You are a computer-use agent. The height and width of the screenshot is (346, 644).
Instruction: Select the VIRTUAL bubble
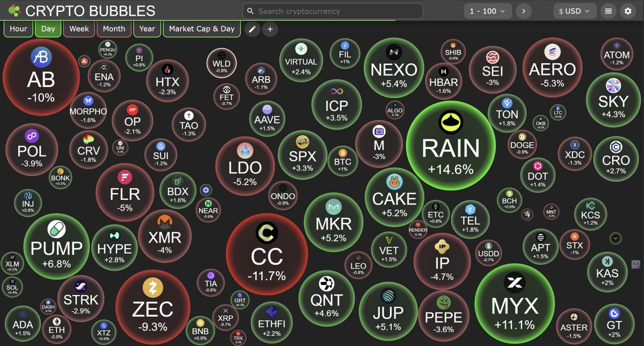coord(301,61)
